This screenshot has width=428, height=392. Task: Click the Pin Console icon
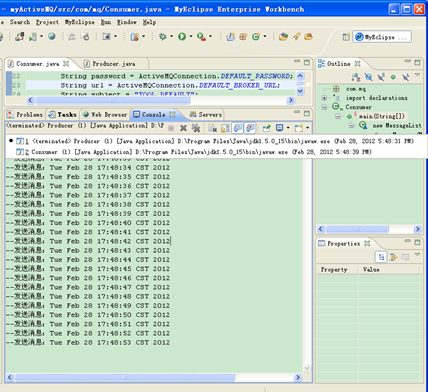[x=267, y=128]
